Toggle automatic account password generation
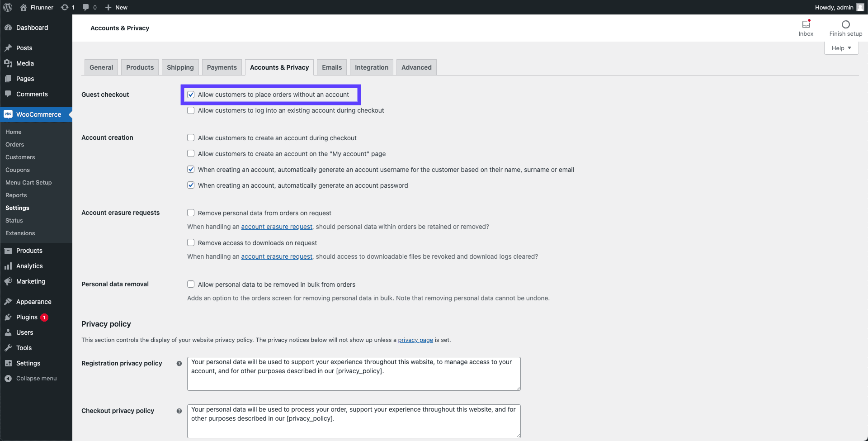Viewport: 868px width, 441px height. pos(191,185)
